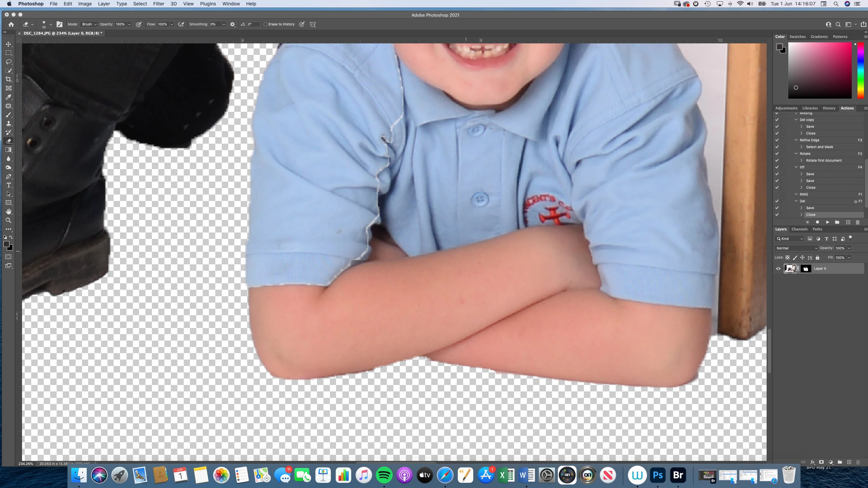Hide Layer 0 with the eye icon

[x=778, y=269]
